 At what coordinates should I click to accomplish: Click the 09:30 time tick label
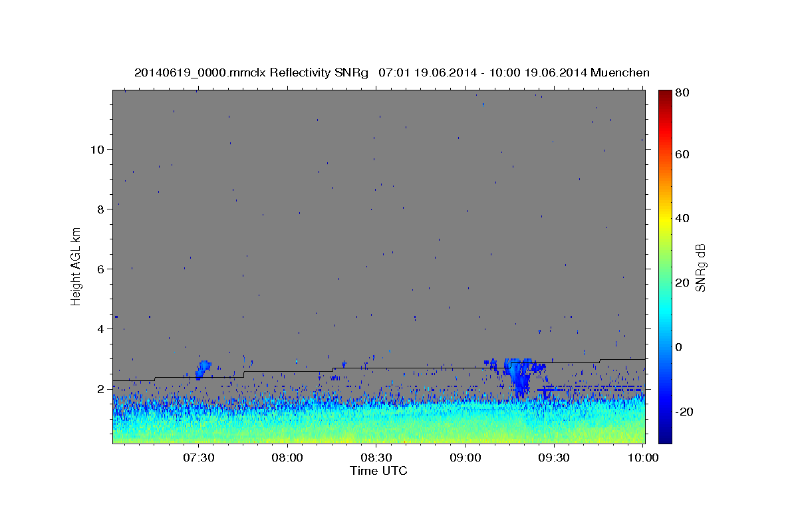coord(553,458)
